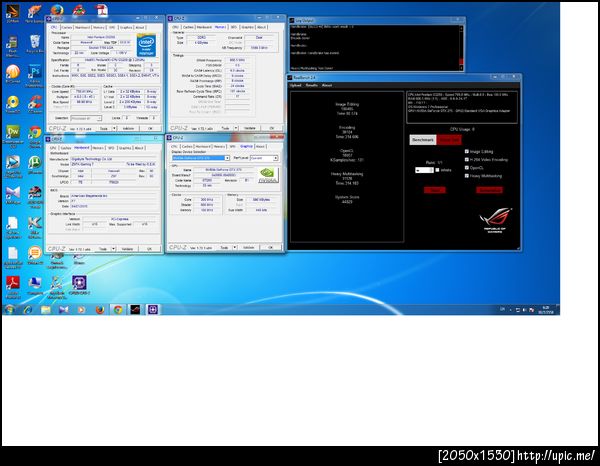Open the Adobe Photoshop desktop shortcut

[35, 75]
